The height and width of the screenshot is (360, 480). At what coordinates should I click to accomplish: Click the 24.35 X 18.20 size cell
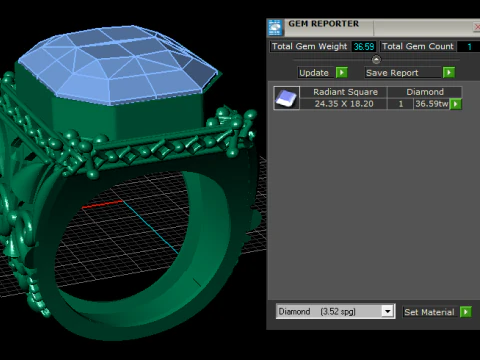pos(344,104)
